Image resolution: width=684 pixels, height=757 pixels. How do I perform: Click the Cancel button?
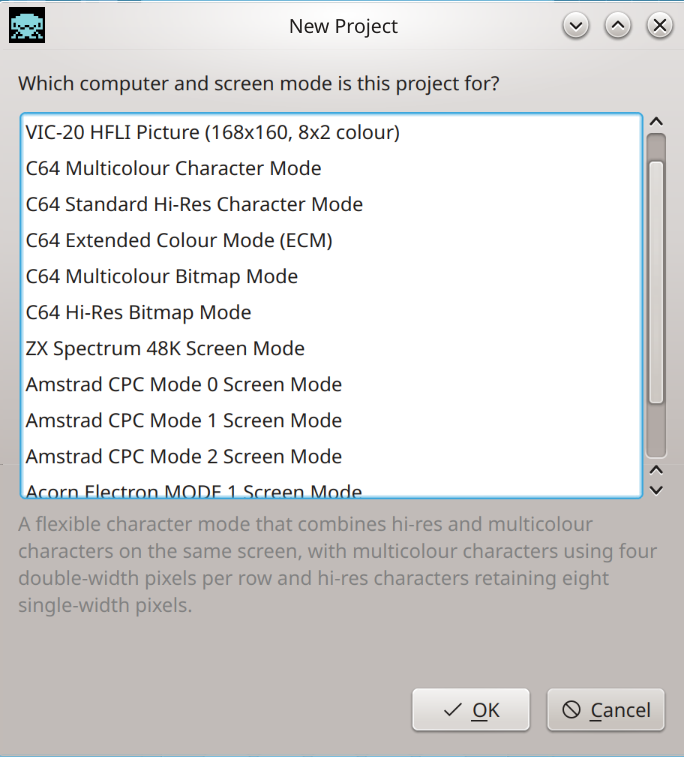pos(606,710)
